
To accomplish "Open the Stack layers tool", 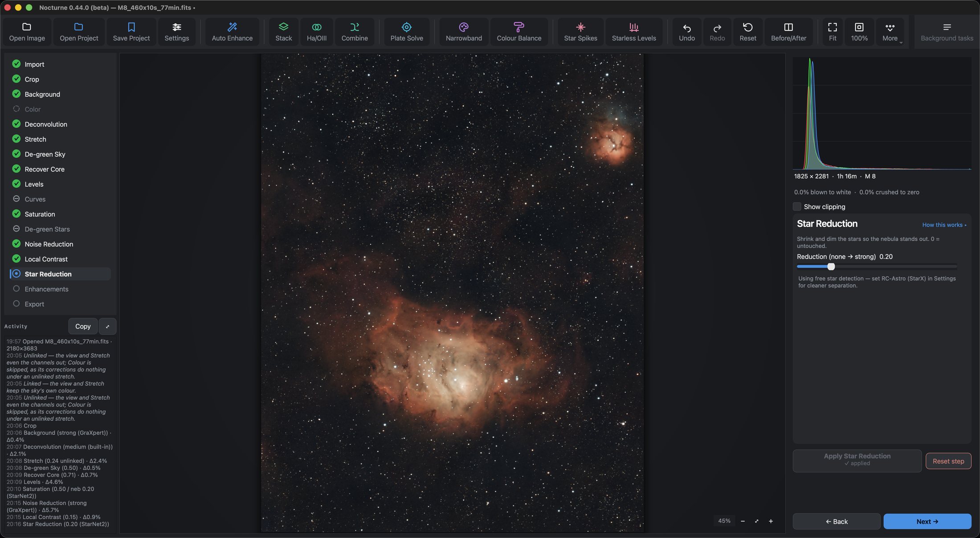I will click(283, 32).
